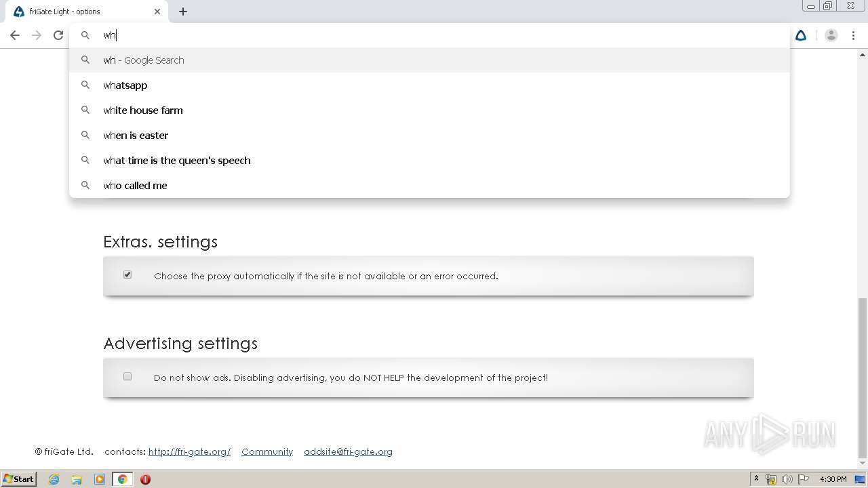Viewport: 868px width, 488px height.
Task: Show hidden tray icons arrow
Action: pyautogui.click(x=756, y=479)
